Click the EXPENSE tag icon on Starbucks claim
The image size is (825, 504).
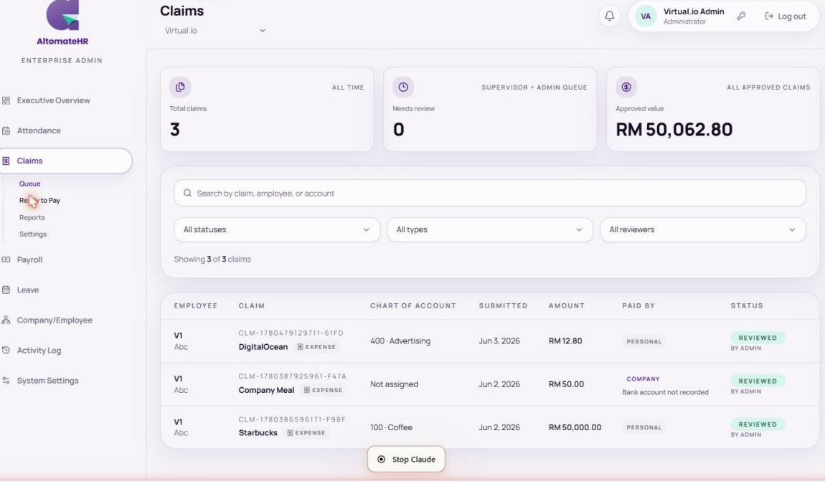coord(290,433)
